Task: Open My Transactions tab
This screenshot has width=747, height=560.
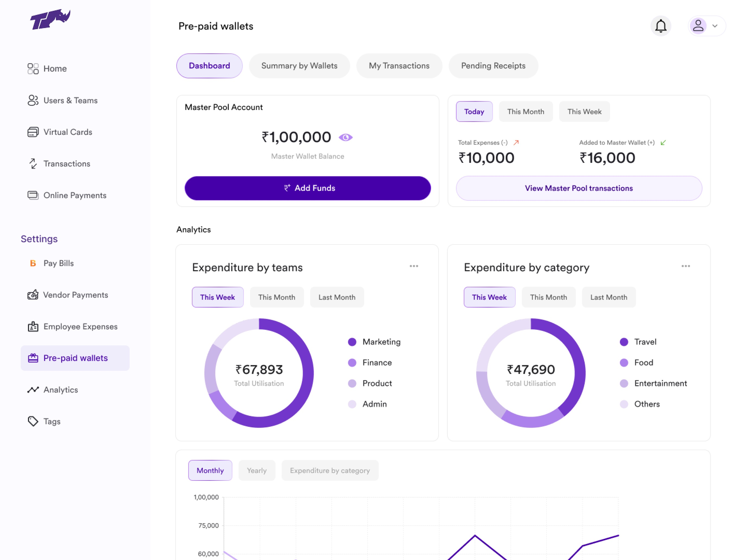Action: pos(399,66)
